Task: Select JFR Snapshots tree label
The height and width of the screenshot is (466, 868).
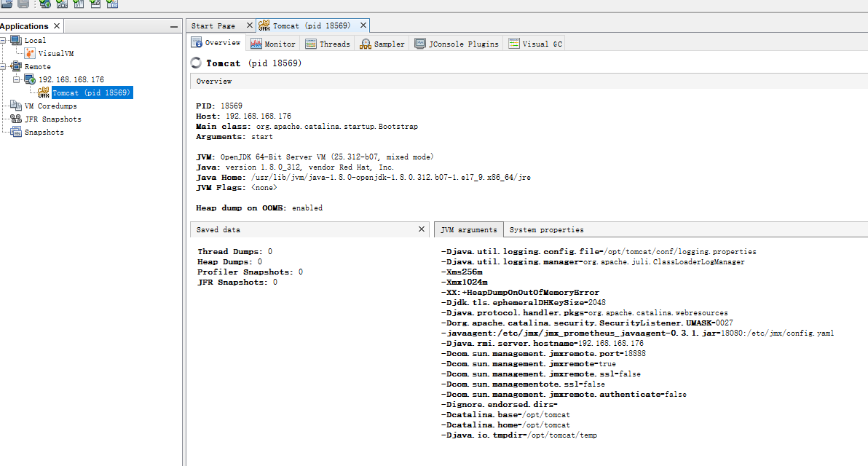Action: coord(52,119)
